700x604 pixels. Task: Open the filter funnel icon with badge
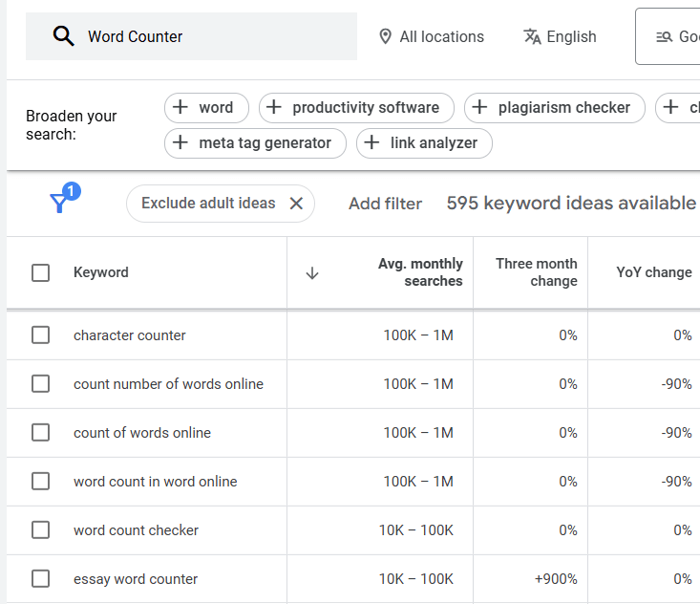tap(64, 198)
